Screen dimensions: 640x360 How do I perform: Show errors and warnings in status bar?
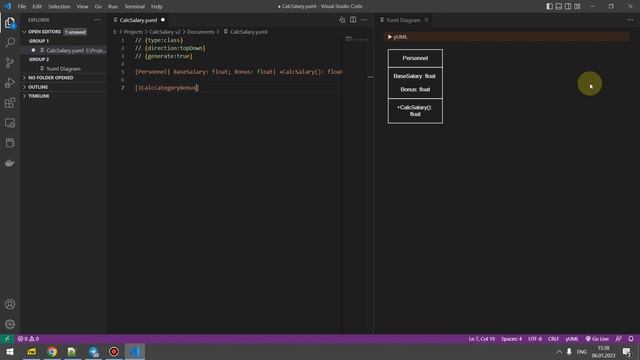tap(28, 339)
